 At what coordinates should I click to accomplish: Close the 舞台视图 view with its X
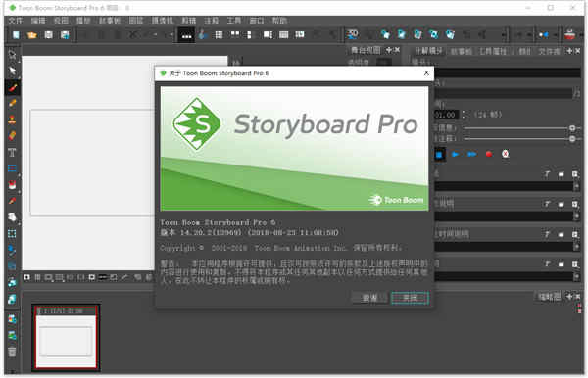pyautogui.click(x=397, y=50)
